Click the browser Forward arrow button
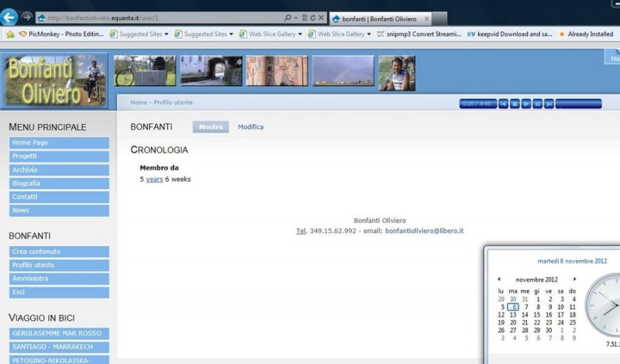Viewport: 620px width, 364px height. (x=27, y=17)
